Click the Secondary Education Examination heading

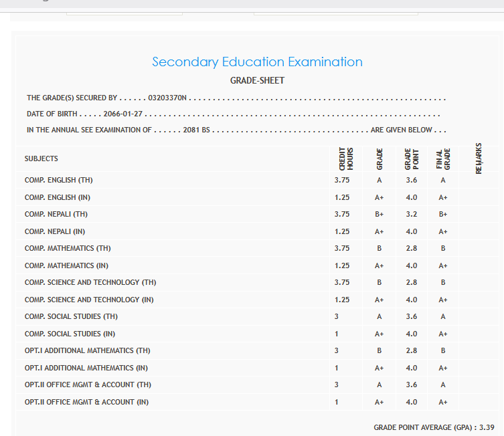coord(257,62)
